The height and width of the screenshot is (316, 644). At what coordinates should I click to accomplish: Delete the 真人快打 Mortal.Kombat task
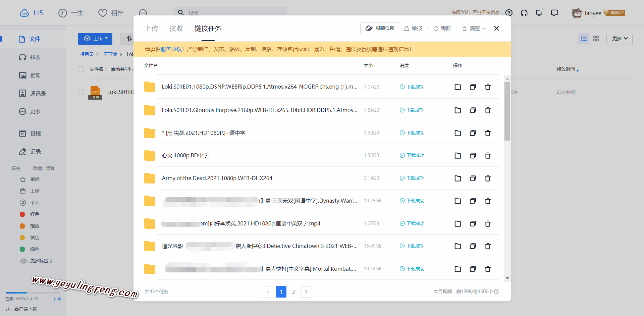(488, 269)
